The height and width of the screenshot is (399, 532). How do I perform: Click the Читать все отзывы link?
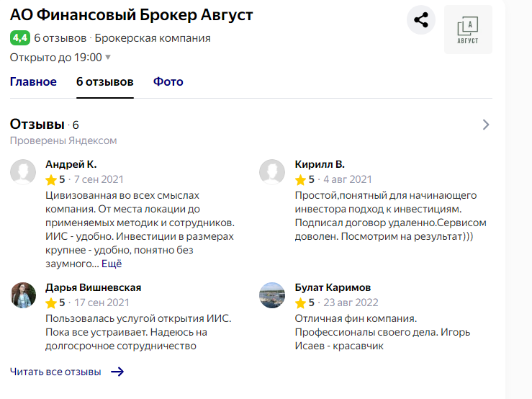click(x=55, y=372)
